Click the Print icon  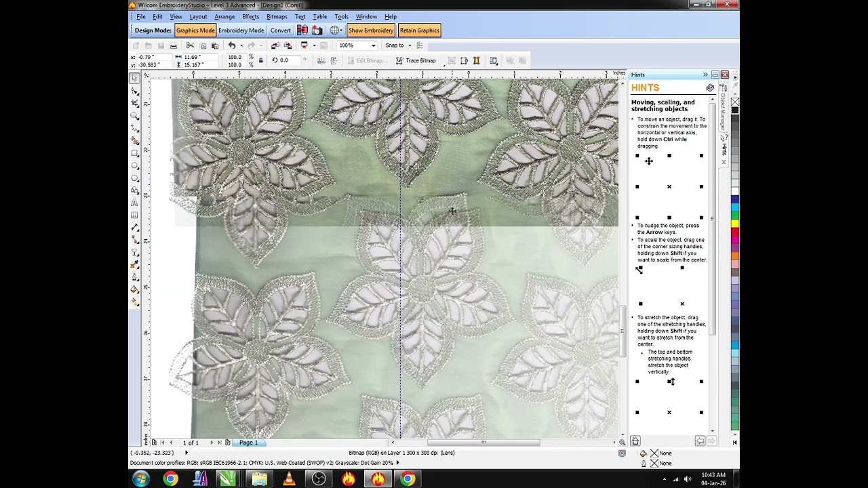pyautogui.click(x=174, y=45)
